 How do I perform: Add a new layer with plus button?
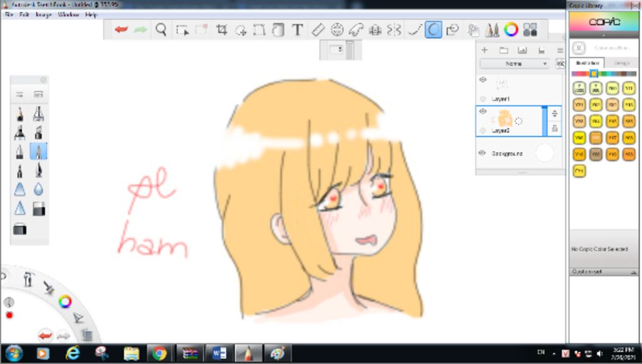[485, 50]
